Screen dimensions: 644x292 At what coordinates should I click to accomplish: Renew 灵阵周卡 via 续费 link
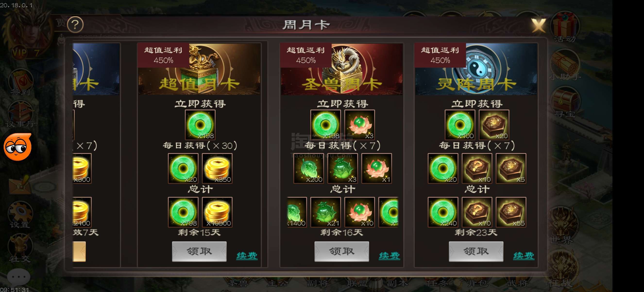tap(524, 256)
